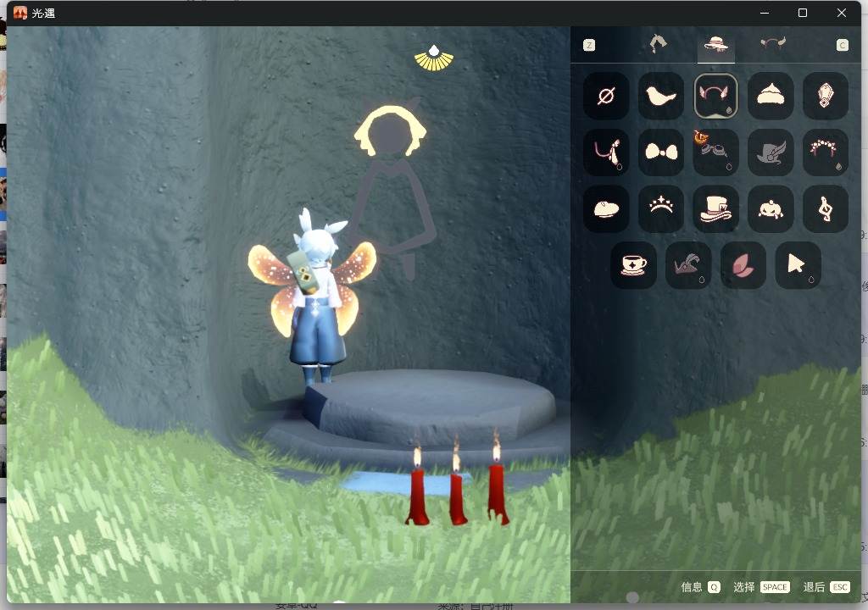
Task: Pick the goggles head accessory
Action: coord(715,152)
